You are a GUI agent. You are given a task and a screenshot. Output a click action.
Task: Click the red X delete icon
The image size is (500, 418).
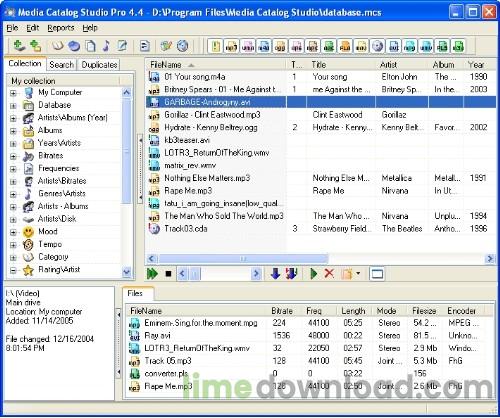(x=329, y=274)
